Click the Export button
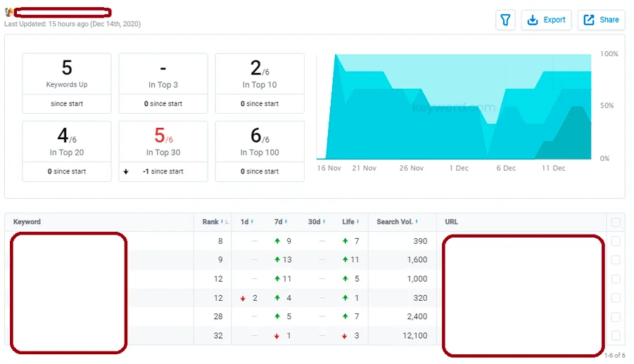Image resolution: width=634 pixels, height=364 pixels. [547, 20]
